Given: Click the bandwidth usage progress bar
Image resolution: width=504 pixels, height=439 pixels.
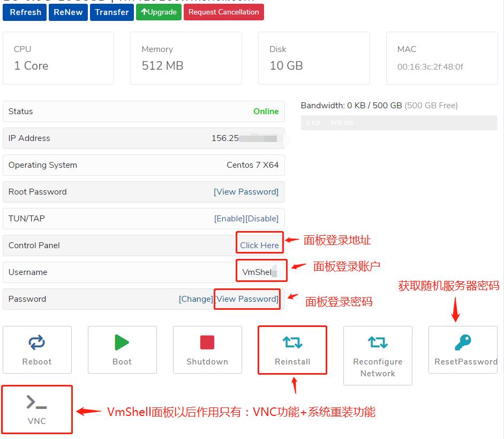Looking at the screenshot, I should point(399,123).
